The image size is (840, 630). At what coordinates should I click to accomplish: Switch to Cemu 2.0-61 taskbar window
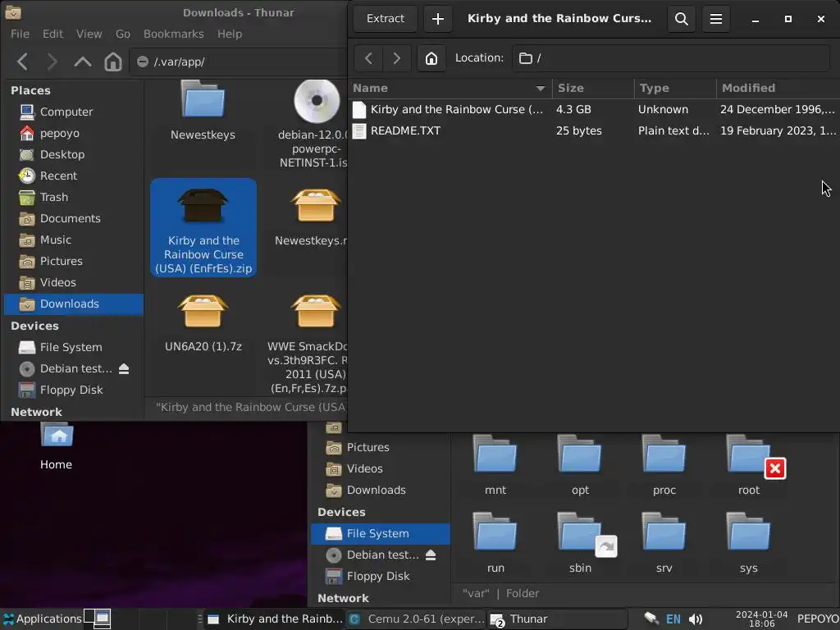point(416,619)
